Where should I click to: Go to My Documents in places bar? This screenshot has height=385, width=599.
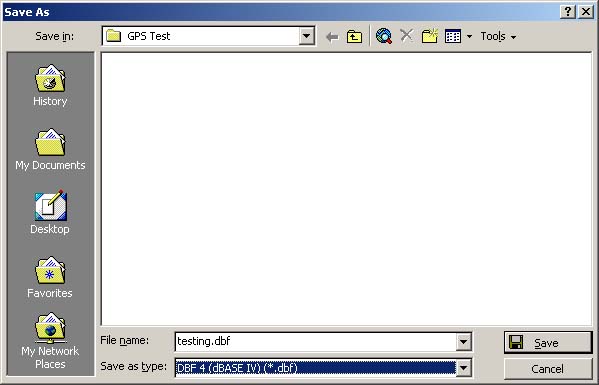coord(50,149)
